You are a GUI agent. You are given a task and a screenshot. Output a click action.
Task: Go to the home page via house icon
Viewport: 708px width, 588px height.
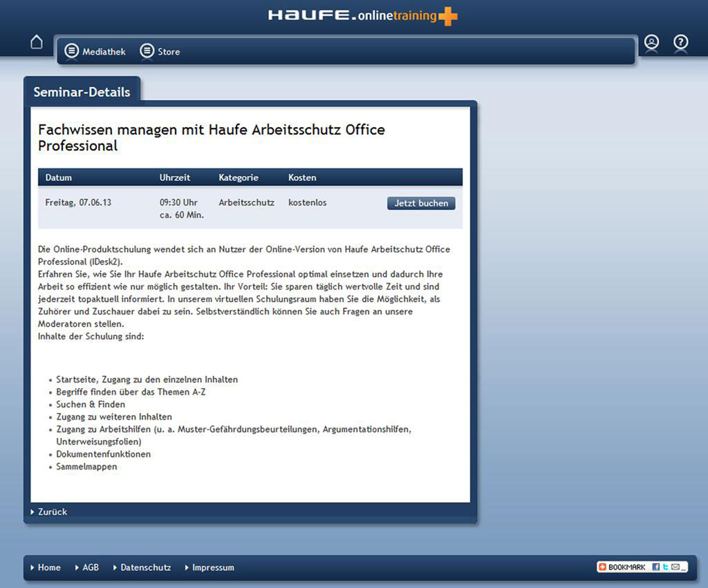37,42
